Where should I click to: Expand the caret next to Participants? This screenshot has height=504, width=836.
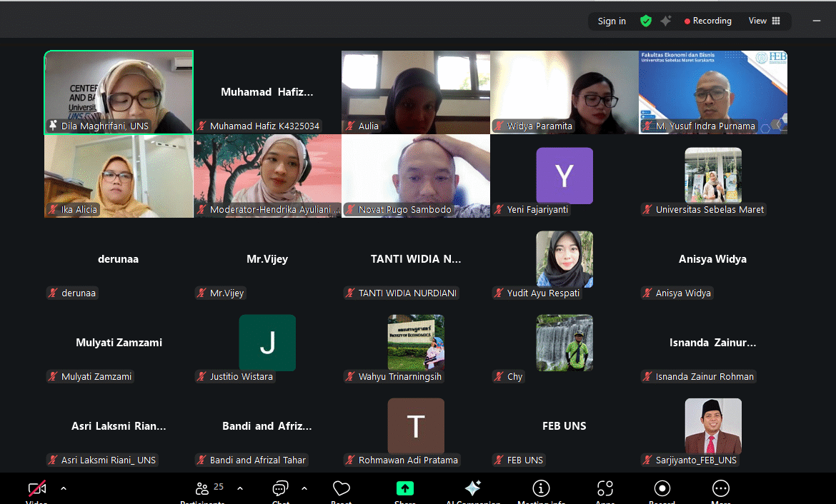pyautogui.click(x=240, y=489)
